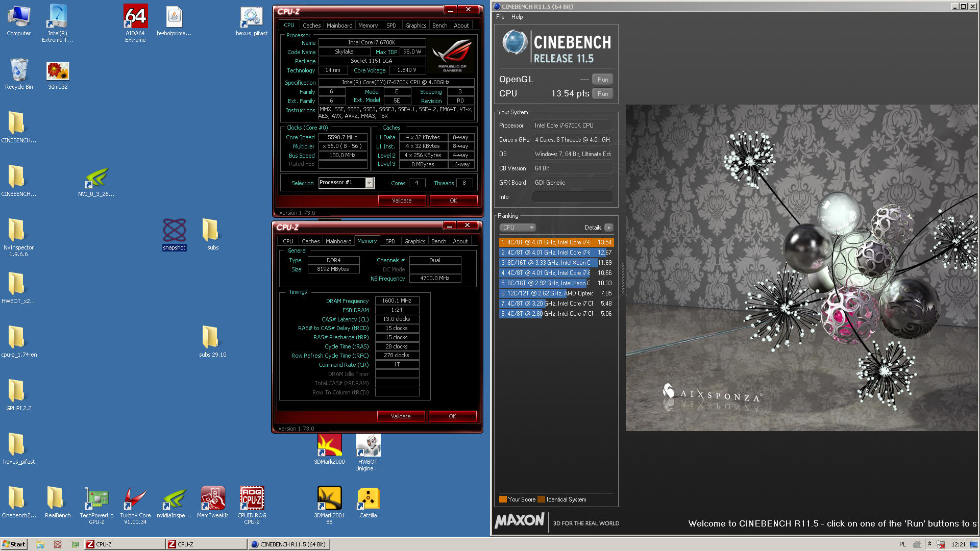Viewport: 980px width, 551px height.
Task: Expand ranking Details arrow
Action: pos(609,228)
